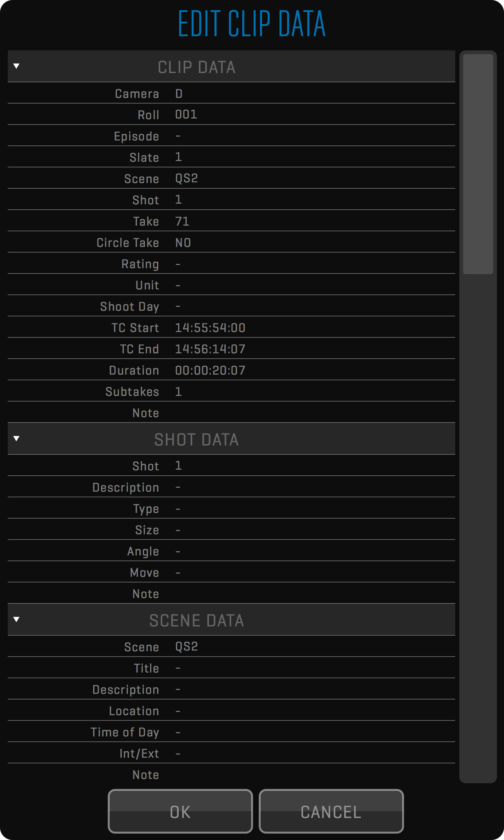Click the Episode field value
The height and width of the screenshot is (840, 504).
[x=178, y=136]
